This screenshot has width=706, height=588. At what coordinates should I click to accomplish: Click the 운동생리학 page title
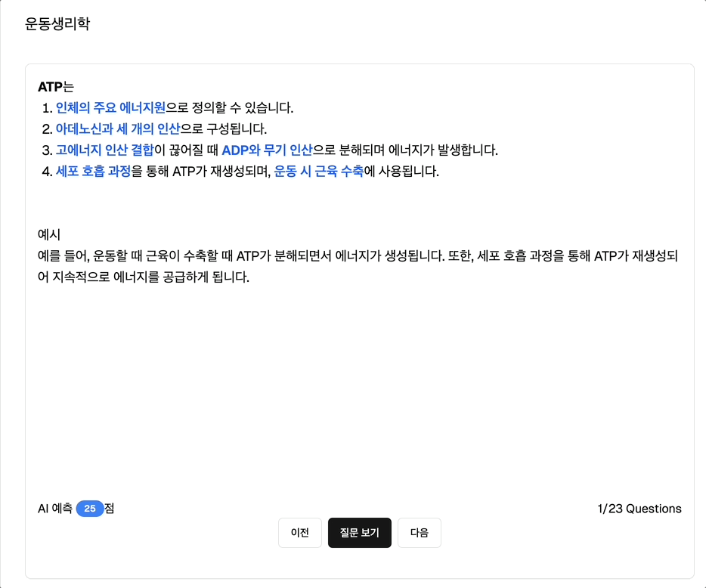coord(57,23)
